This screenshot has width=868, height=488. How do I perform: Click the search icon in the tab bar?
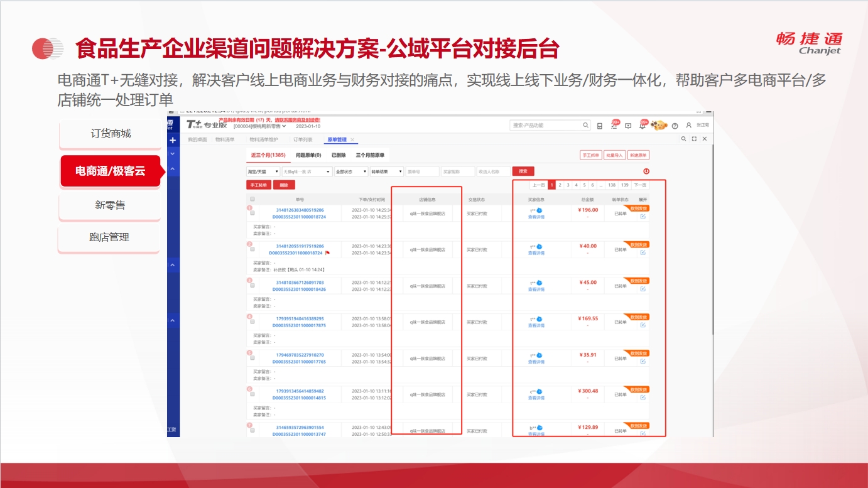(684, 139)
